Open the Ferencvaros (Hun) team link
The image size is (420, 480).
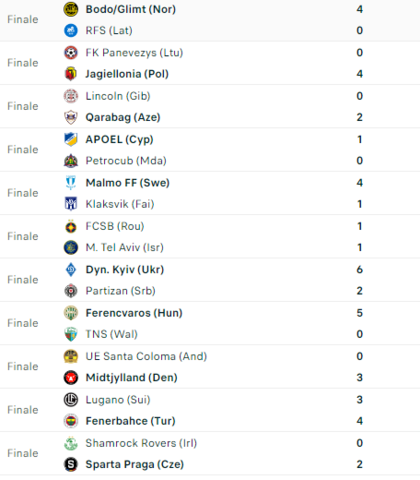(x=134, y=313)
